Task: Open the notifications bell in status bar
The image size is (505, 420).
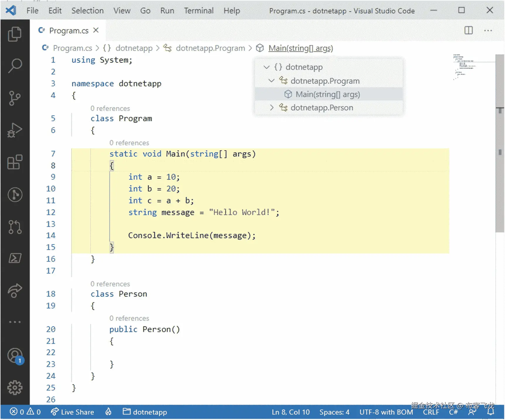Action: 490,412
